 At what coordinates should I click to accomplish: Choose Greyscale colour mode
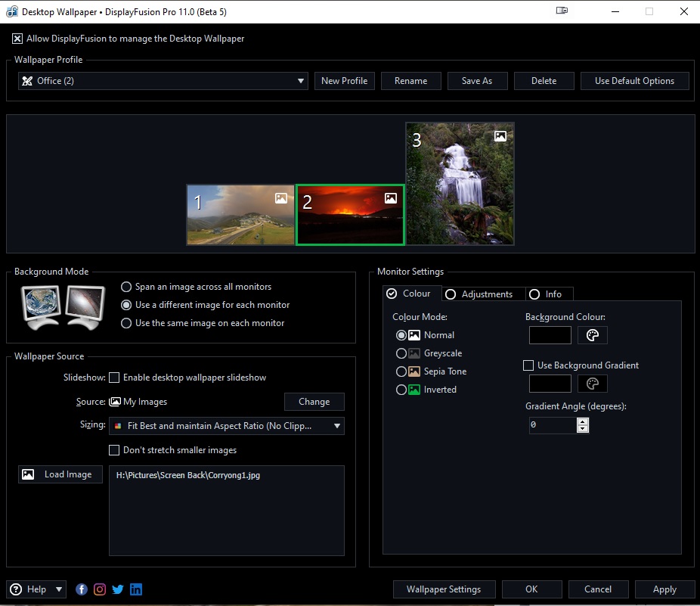click(401, 353)
